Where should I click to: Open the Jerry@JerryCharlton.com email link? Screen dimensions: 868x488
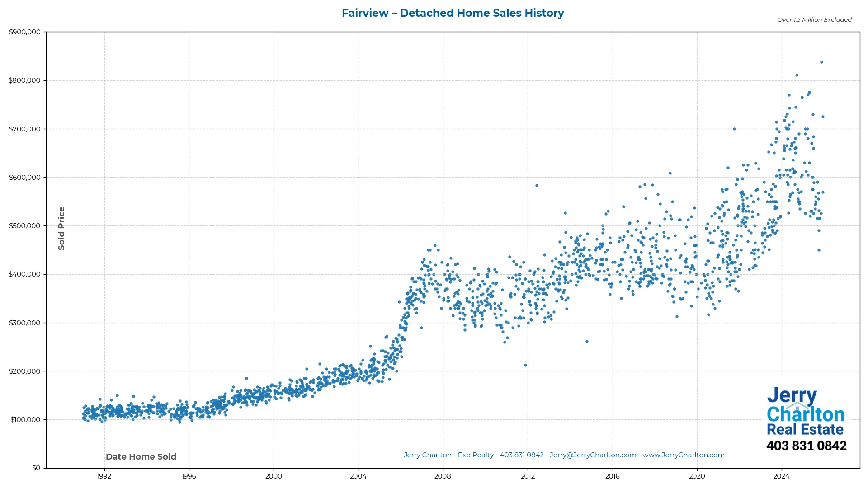pyautogui.click(x=592, y=455)
